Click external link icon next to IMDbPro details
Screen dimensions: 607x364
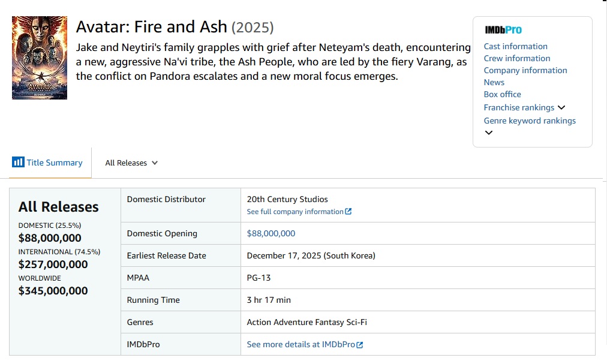[360, 345]
